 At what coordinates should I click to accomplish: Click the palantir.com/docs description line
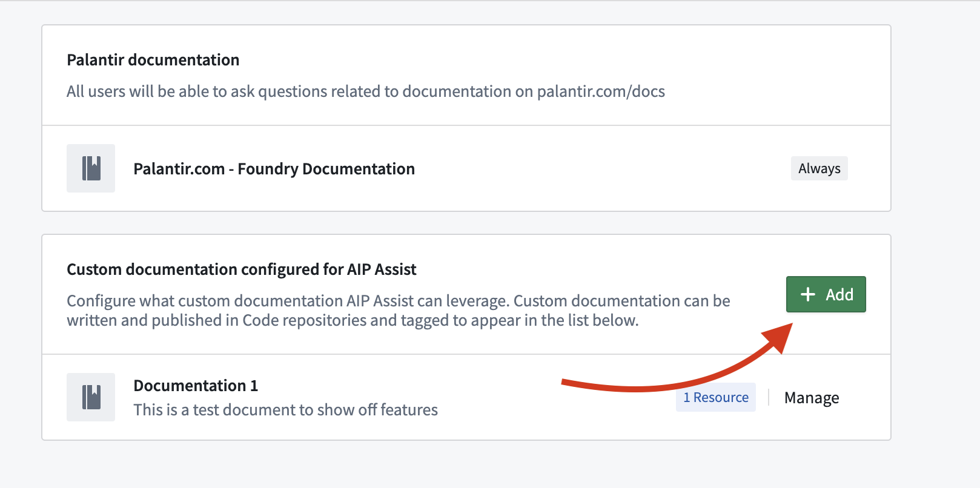click(366, 91)
